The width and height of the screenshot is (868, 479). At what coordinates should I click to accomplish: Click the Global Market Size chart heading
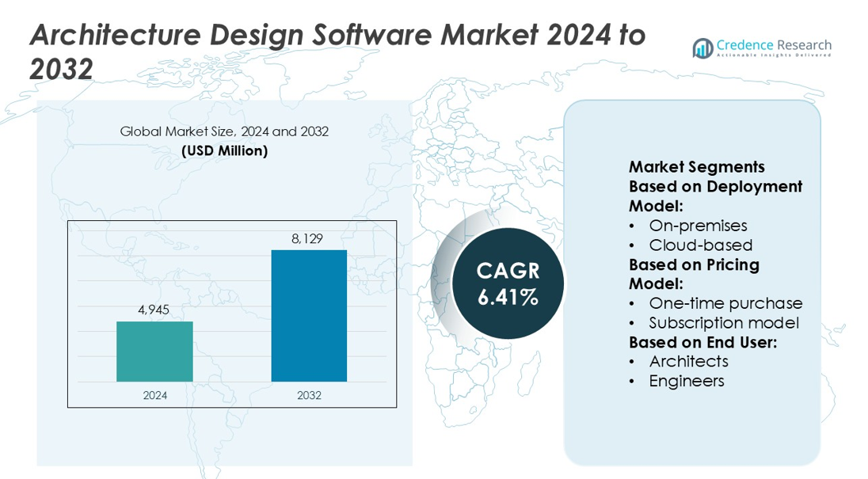(224, 131)
